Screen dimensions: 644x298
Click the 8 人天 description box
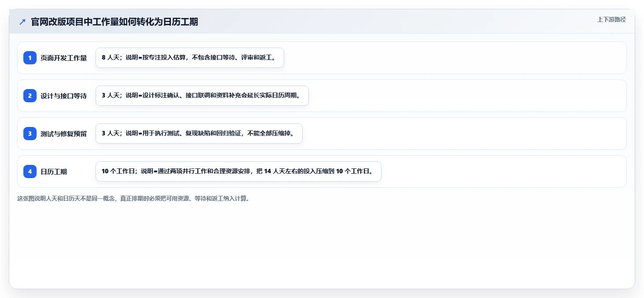(190, 58)
